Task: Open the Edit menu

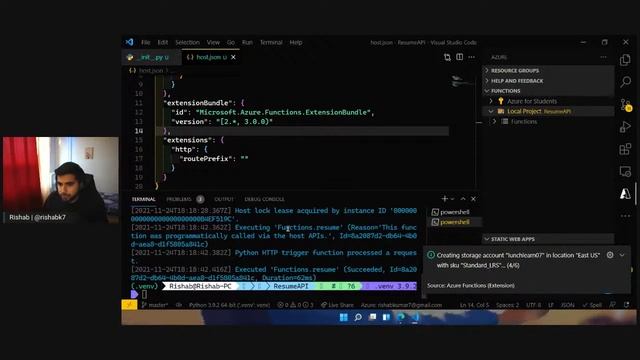Action: (x=162, y=42)
